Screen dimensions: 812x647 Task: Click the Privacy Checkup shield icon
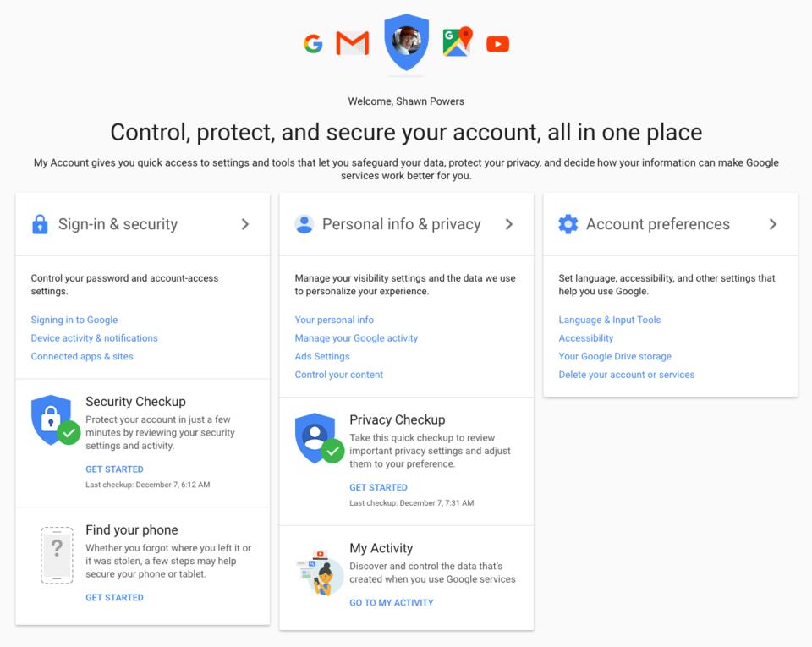click(x=317, y=437)
